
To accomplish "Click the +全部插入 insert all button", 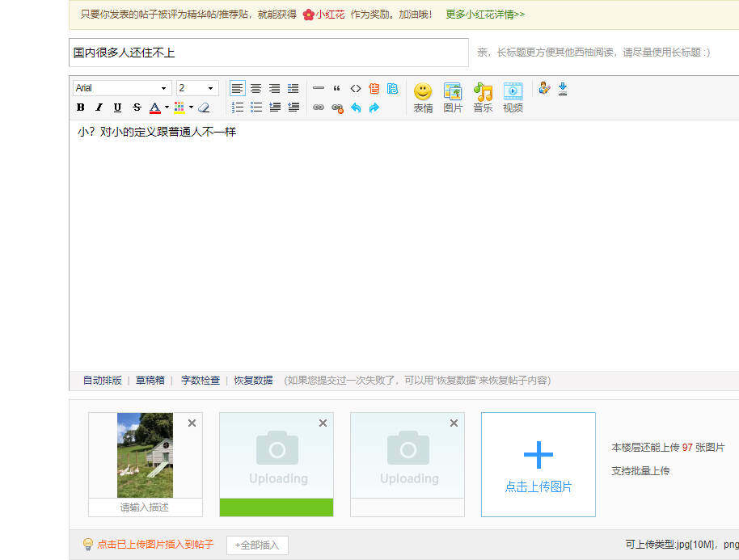I will tap(257, 545).
